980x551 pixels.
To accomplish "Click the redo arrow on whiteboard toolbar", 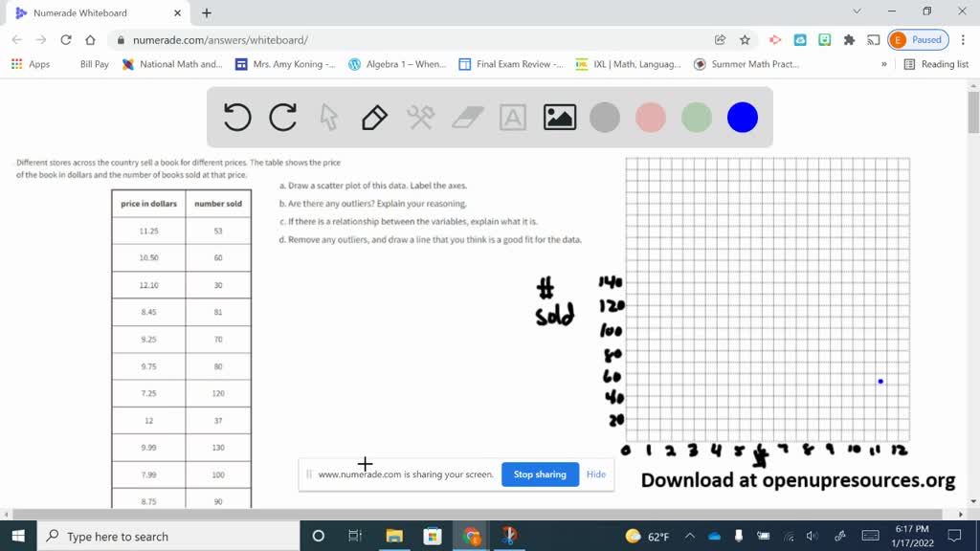I will coord(283,118).
